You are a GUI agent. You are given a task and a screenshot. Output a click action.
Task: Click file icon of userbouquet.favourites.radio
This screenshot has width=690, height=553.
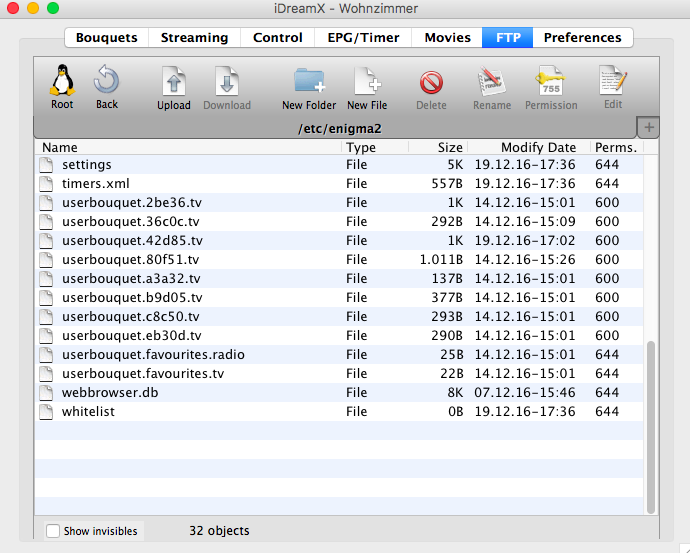[x=46, y=355]
